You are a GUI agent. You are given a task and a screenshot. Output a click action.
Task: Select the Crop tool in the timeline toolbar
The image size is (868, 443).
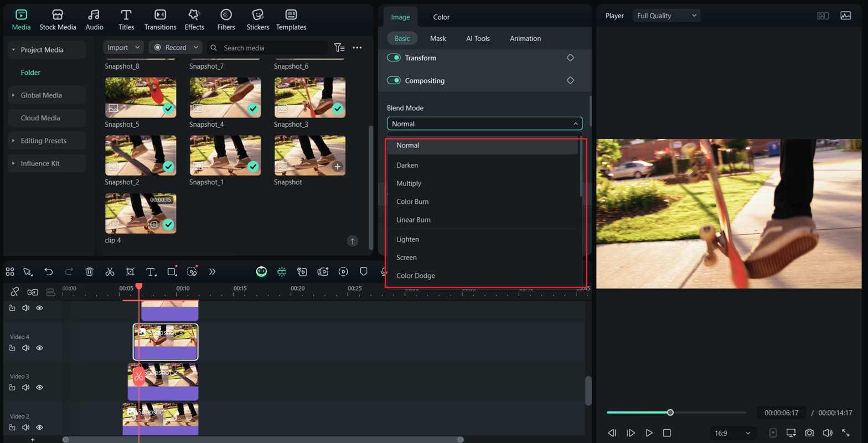click(130, 271)
